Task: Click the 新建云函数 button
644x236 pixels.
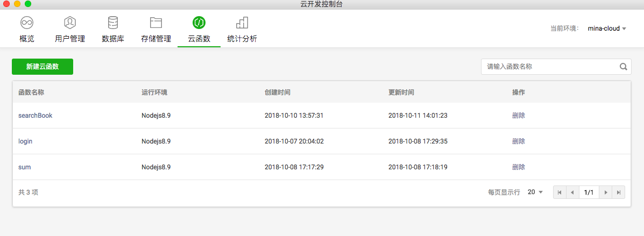Action: coord(43,67)
